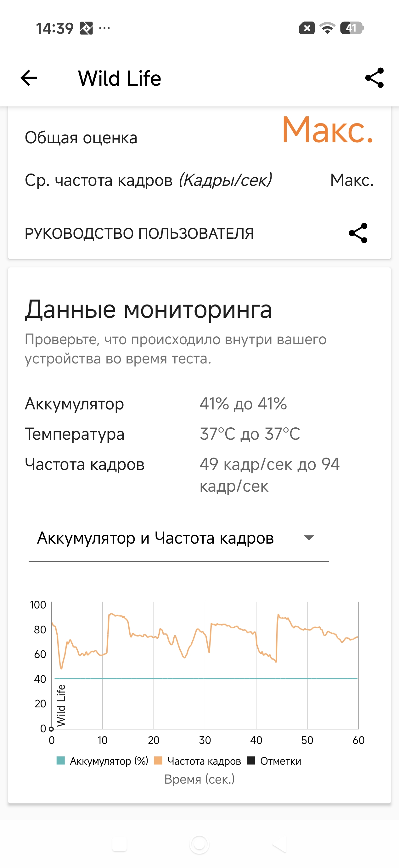The image size is (399, 868).
Task: Tap the back arrow in header
Action: point(29,78)
